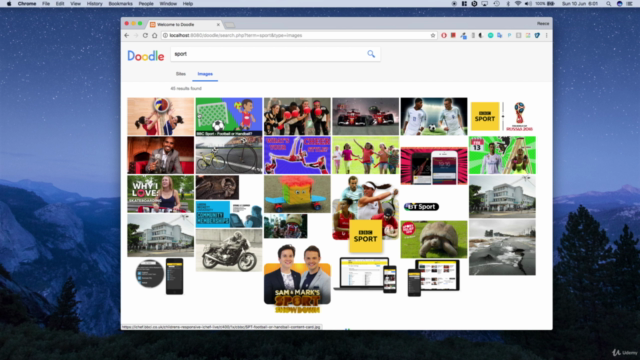Open the cracked road image
Screen dimensions: 640x360
click(x=502, y=247)
